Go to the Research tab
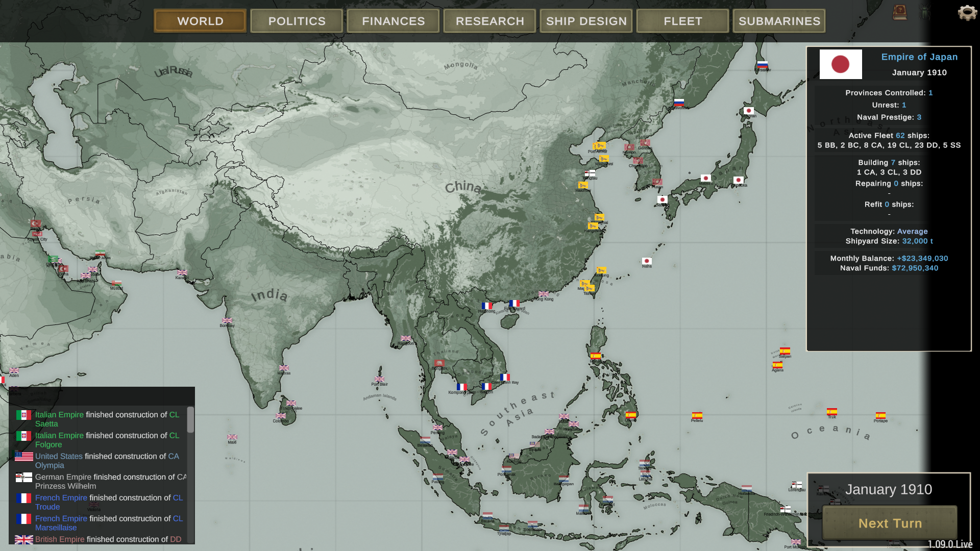Image resolution: width=980 pixels, height=551 pixels. point(489,21)
